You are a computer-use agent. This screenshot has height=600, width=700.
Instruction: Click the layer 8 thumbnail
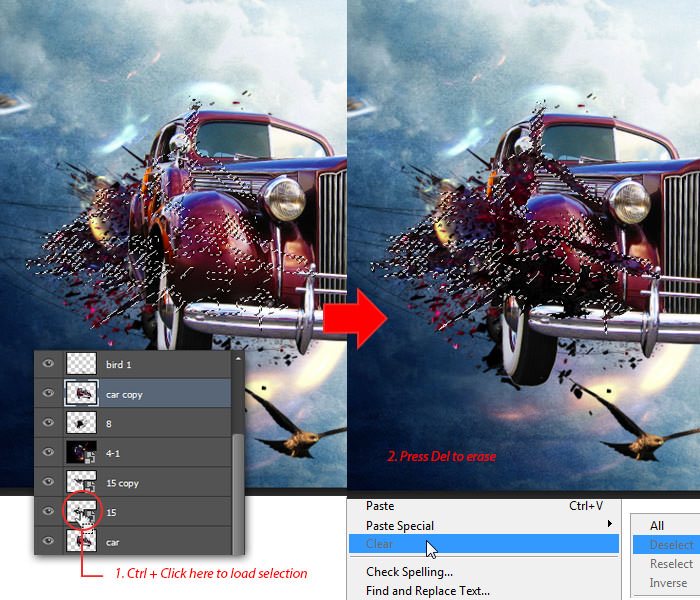(81, 422)
